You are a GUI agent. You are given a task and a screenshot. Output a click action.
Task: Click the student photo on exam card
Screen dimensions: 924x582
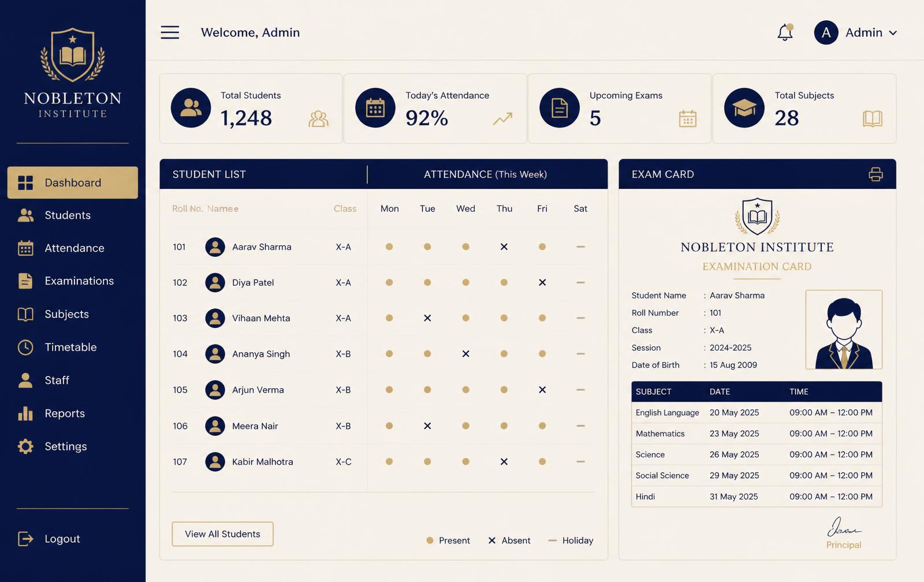844,330
